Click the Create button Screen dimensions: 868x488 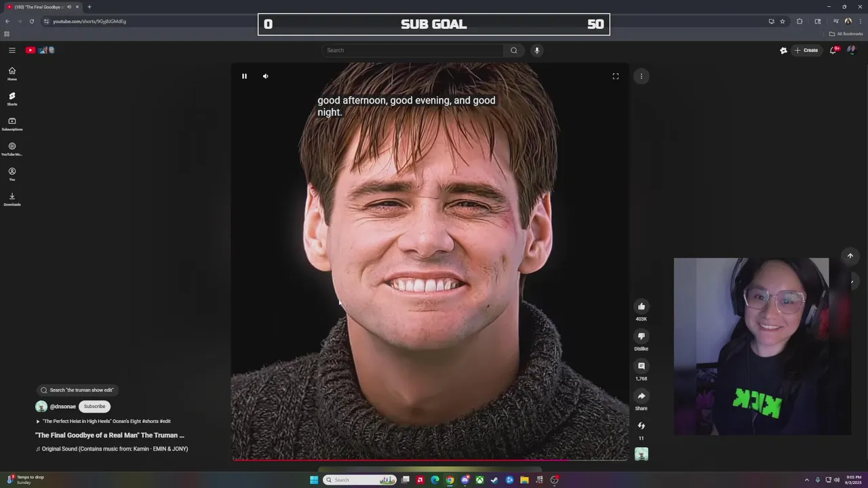coord(806,50)
